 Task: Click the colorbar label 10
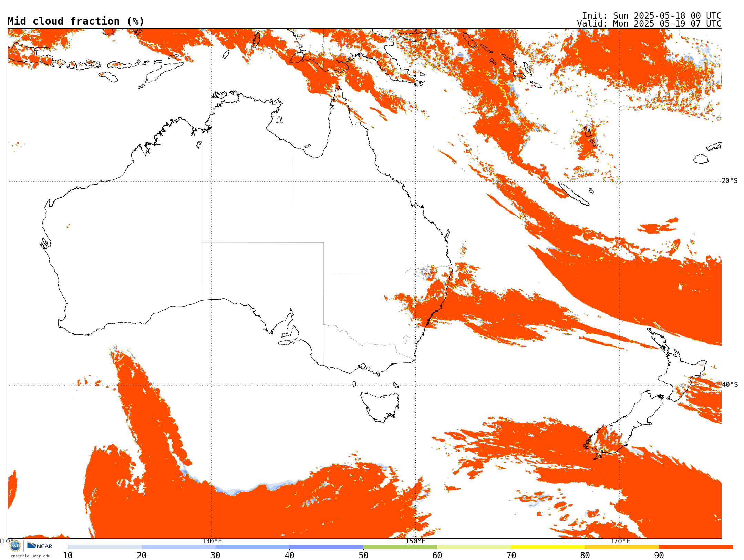click(x=68, y=556)
